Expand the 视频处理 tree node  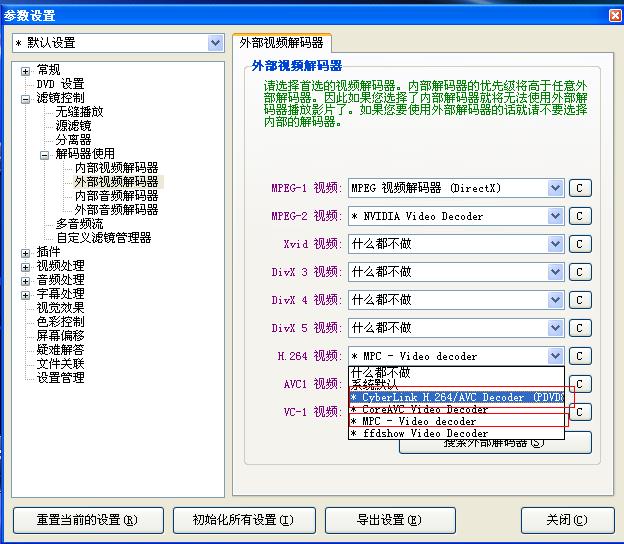pyautogui.click(x=26, y=266)
